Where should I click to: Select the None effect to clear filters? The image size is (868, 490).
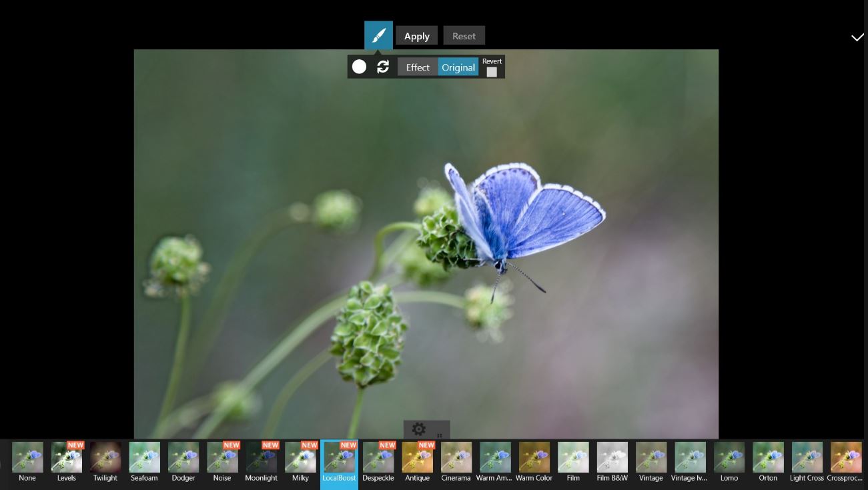point(27,458)
